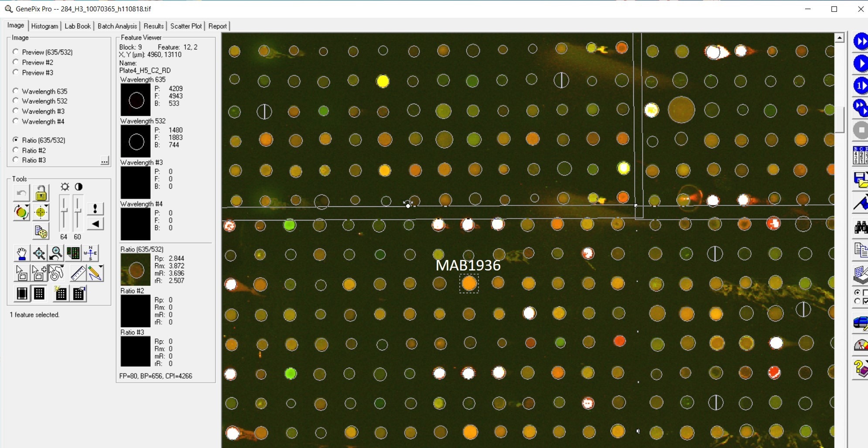This screenshot has width=868, height=448.
Task: Click the exclamation mark button in Tools
Action: click(x=95, y=209)
